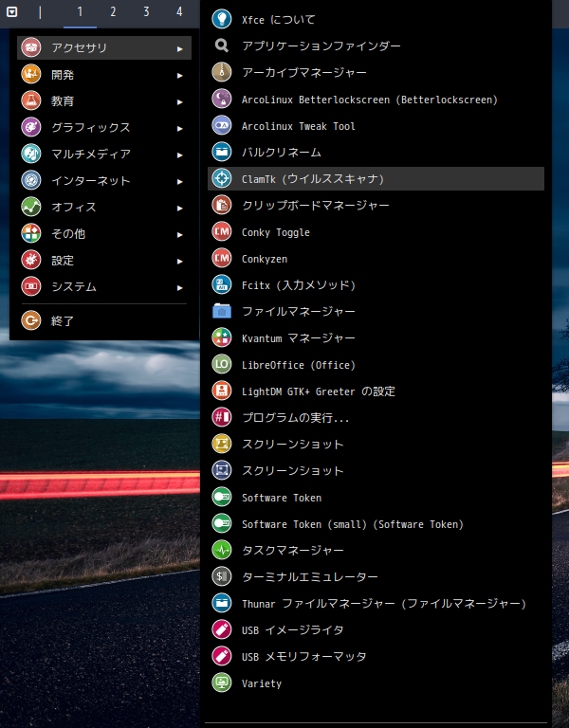Click the USB イメージライタ icon
The width and height of the screenshot is (569, 728).
point(222,630)
